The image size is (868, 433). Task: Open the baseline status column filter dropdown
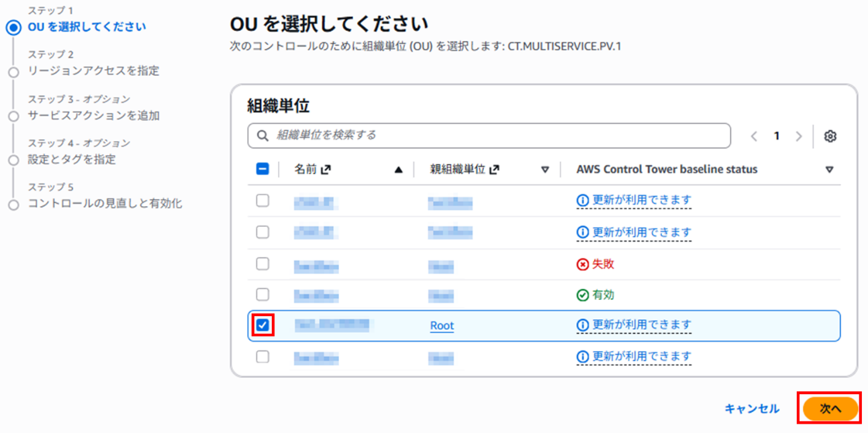click(x=830, y=169)
